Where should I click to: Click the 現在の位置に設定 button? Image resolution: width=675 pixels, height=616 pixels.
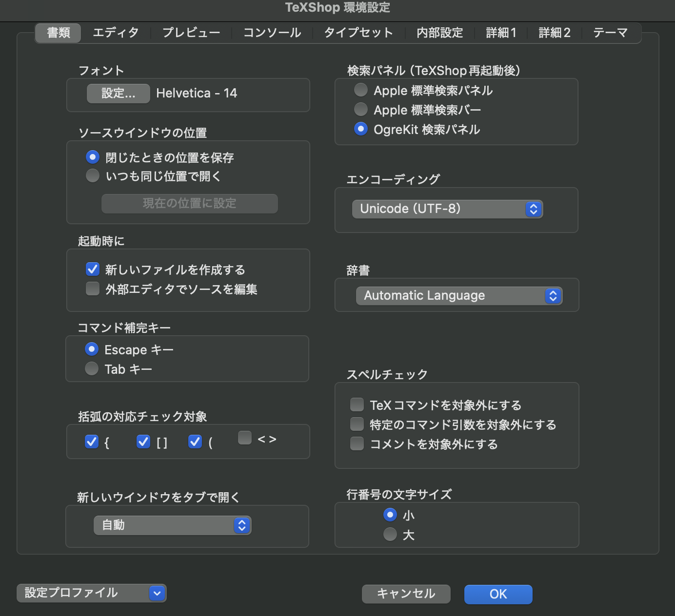click(x=190, y=203)
